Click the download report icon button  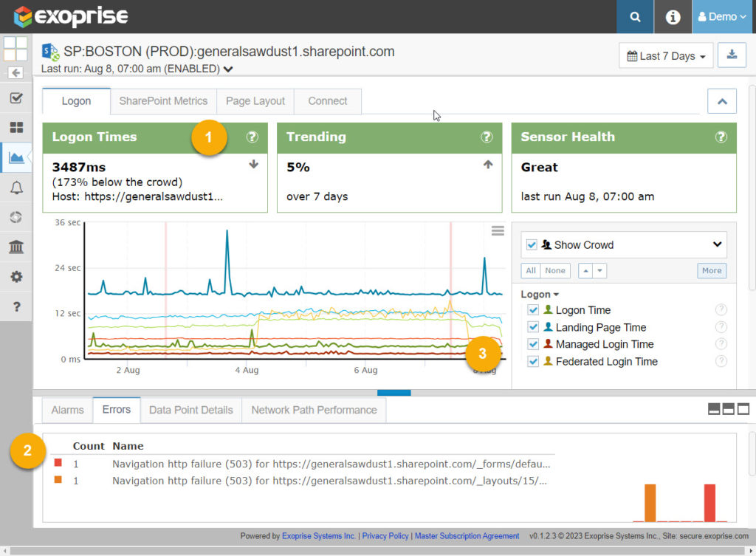click(732, 55)
